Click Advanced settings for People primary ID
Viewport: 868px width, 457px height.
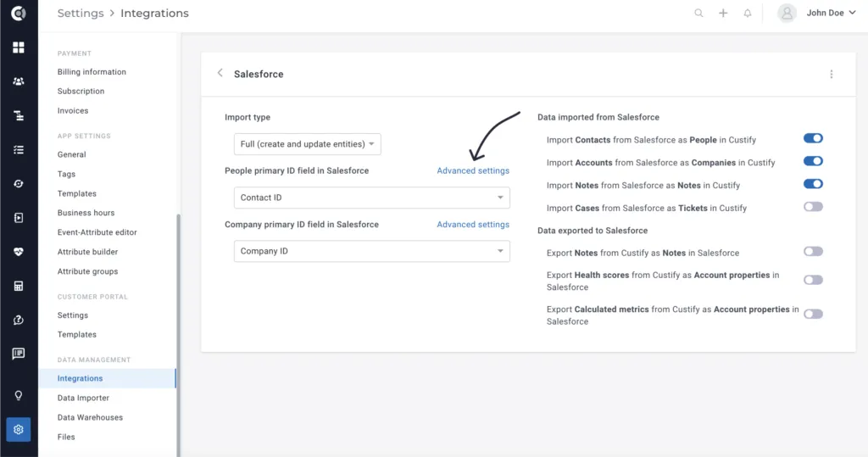point(473,170)
